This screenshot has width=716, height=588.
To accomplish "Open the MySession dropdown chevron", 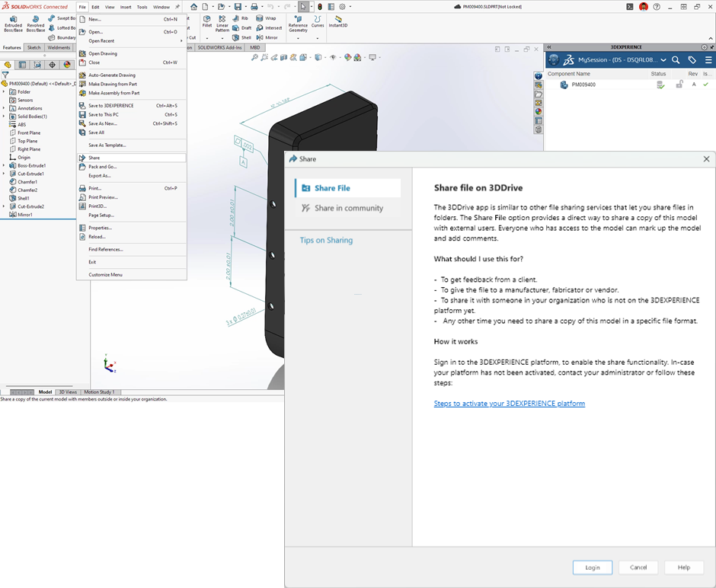I will click(x=663, y=60).
